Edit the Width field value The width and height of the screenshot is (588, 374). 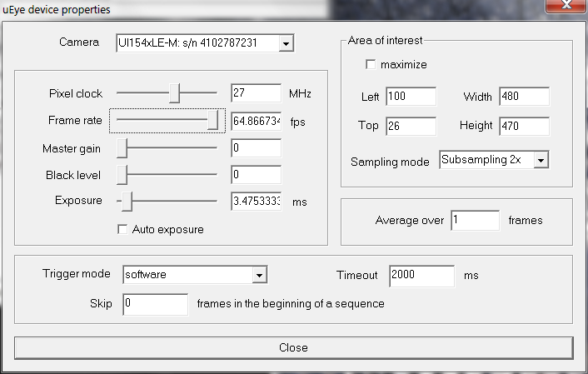[523, 97]
